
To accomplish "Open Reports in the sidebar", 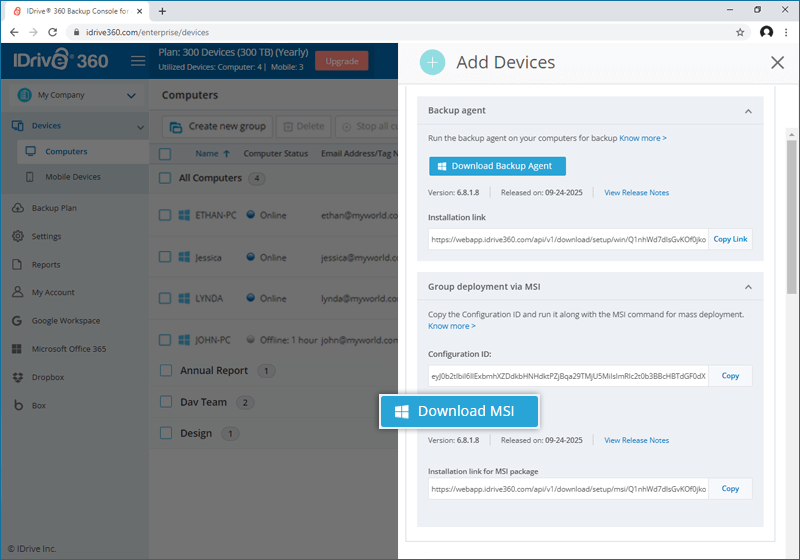I will [46, 265].
